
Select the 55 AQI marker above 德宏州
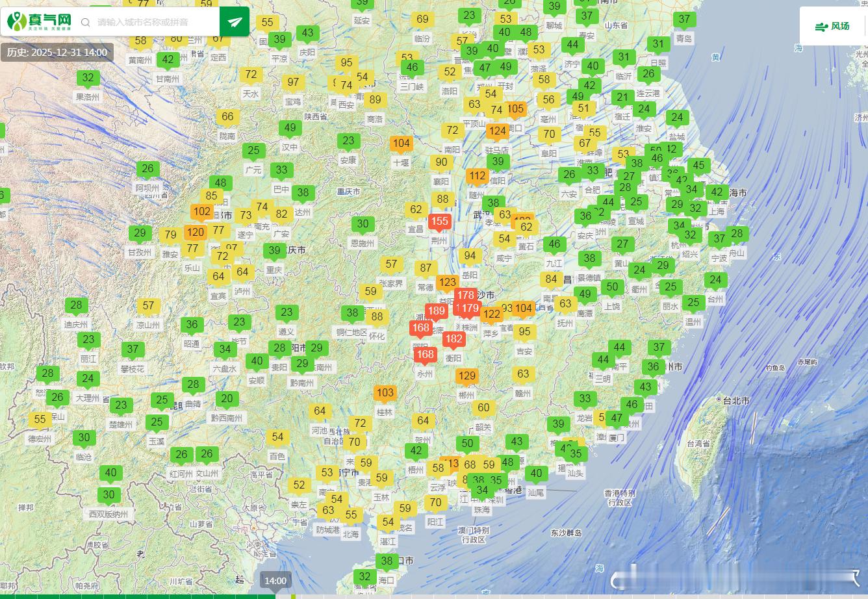coord(40,420)
